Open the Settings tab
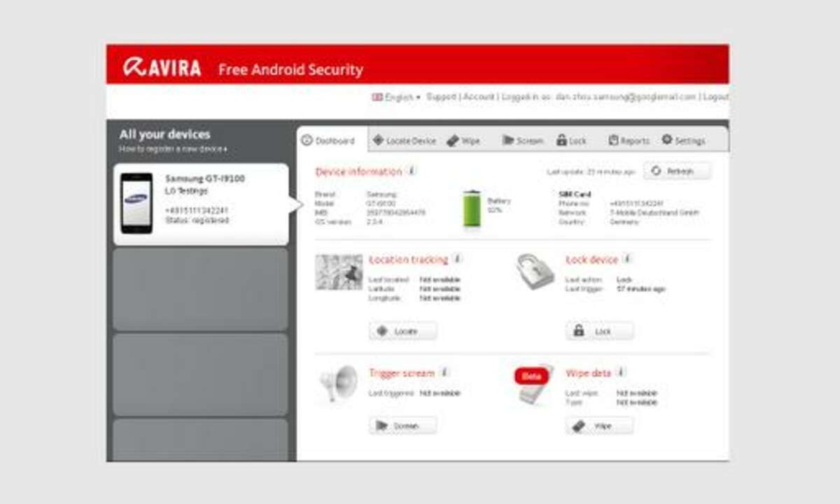 pyautogui.click(x=683, y=140)
